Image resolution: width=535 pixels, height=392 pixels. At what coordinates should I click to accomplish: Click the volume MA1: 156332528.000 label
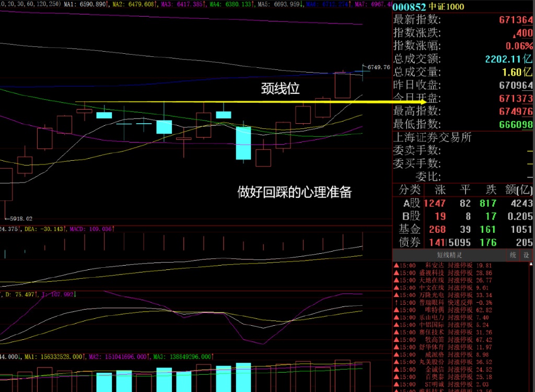tap(54, 357)
